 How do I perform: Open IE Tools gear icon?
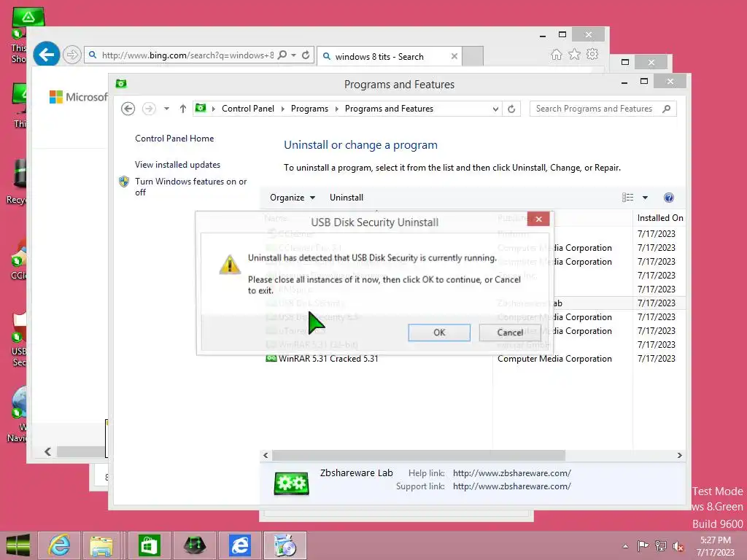tap(592, 54)
